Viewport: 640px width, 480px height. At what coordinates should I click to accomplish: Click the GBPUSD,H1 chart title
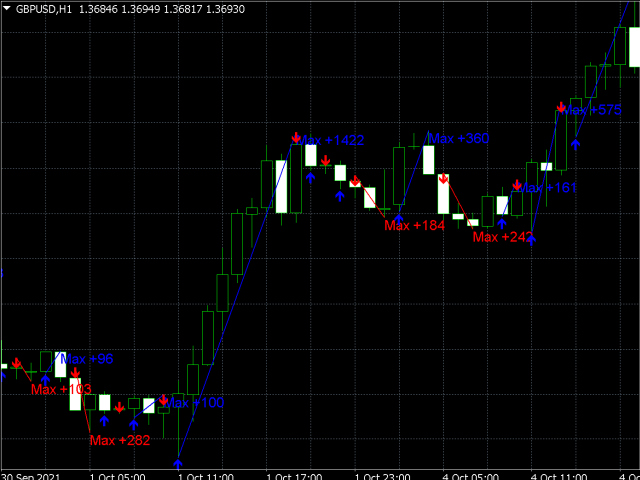coord(44,9)
